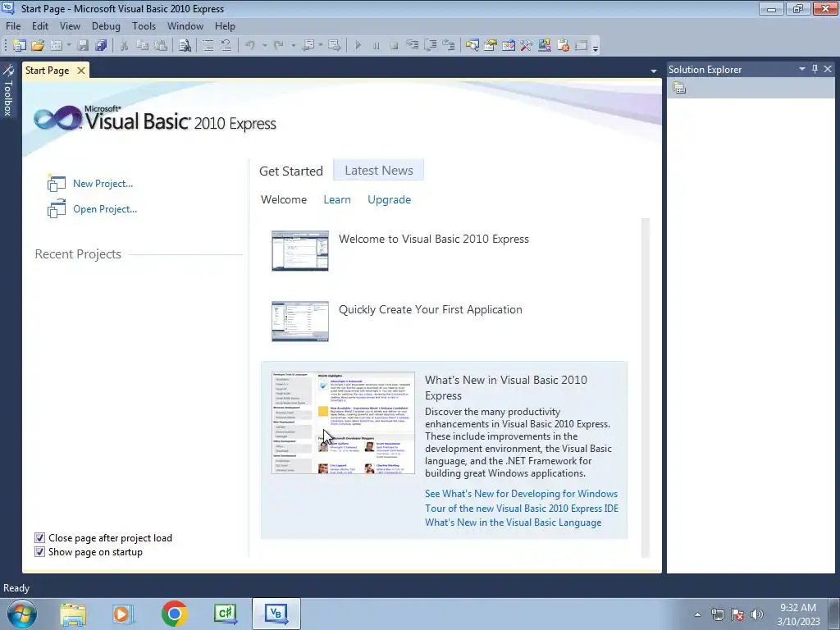
Task: Toggle the Solution Explorer auto-hide pin
Action: click(x=815, y=69)
